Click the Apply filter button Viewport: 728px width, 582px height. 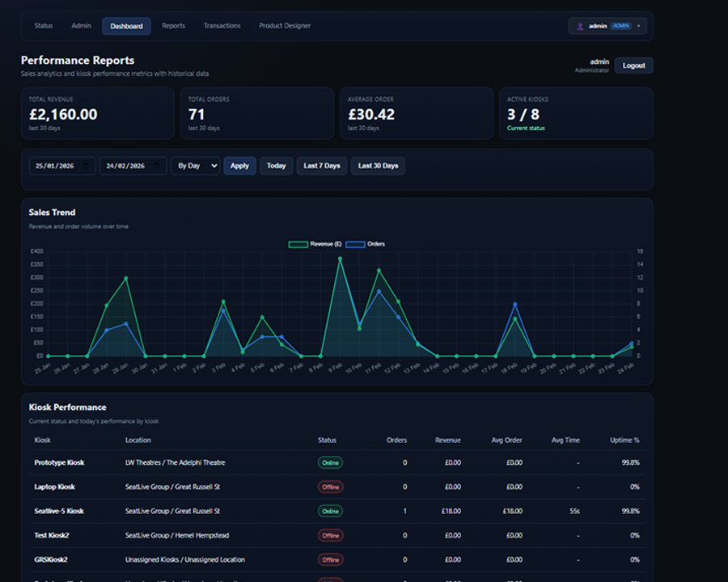click(239, 166)
